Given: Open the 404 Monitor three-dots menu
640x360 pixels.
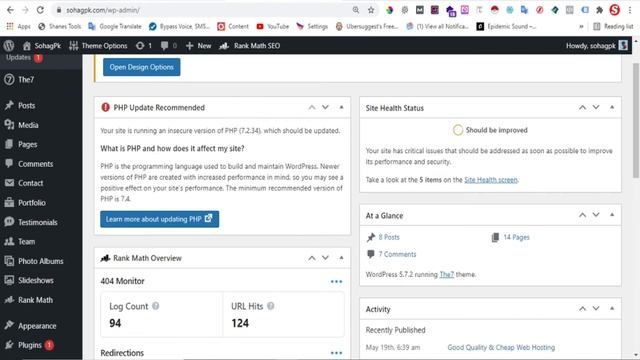Looking at the screenshot, I should [336, 282].
